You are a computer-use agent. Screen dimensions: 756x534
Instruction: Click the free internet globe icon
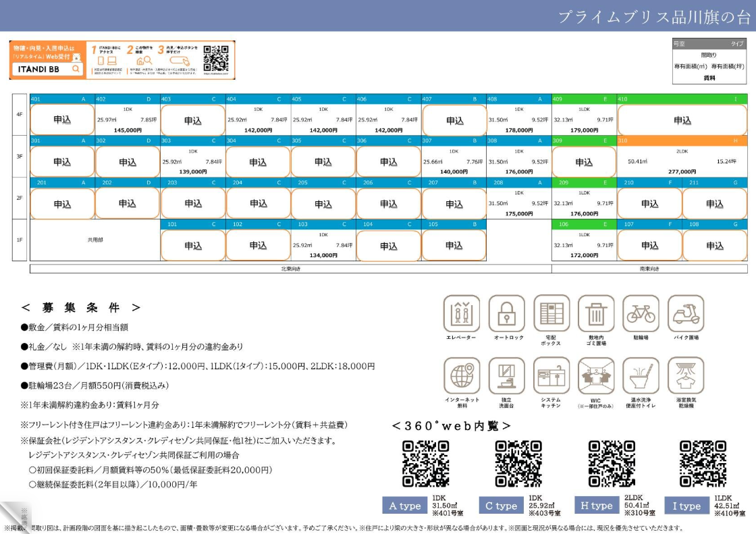462,375
